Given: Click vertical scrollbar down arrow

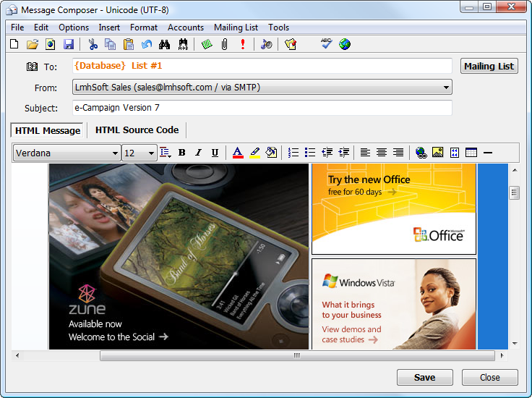Looking at the screenshot, I should tap(515, 344).
